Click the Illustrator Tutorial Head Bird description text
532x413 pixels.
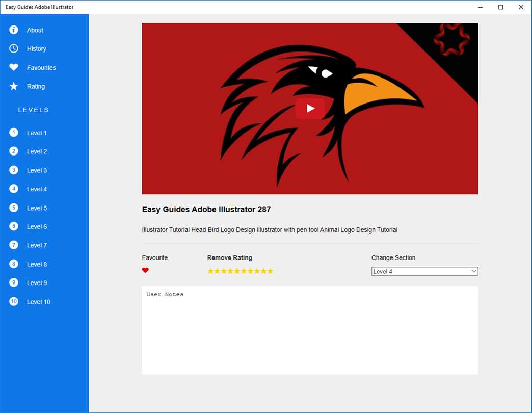(270, 230)
